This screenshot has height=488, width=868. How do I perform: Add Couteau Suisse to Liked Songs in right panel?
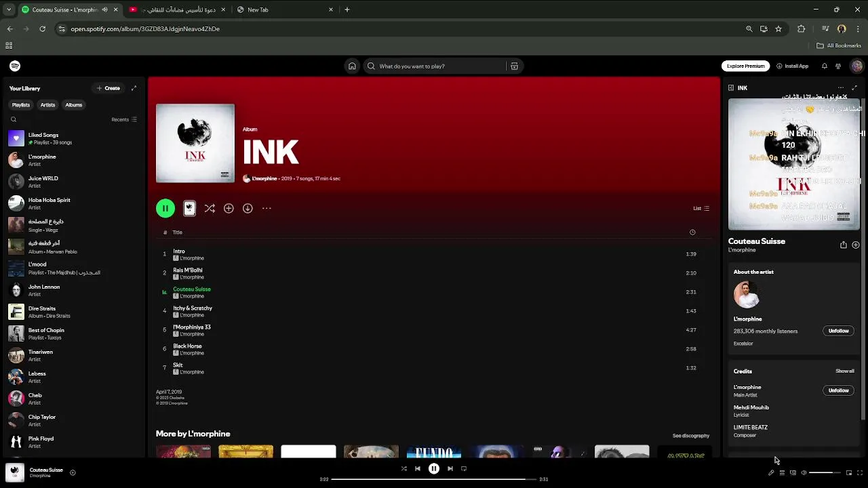tap(856, 245)
